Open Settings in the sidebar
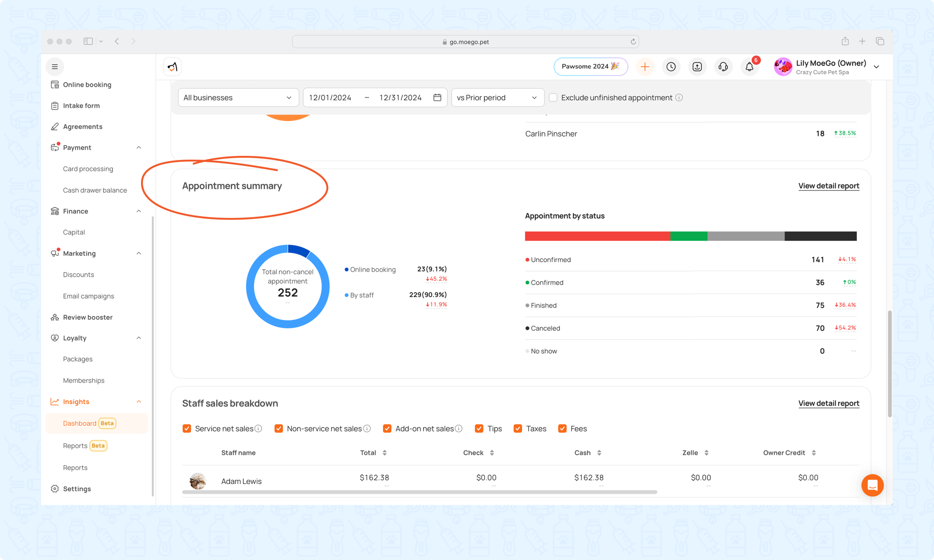This screenshot has height=560, width=934. 77,489
